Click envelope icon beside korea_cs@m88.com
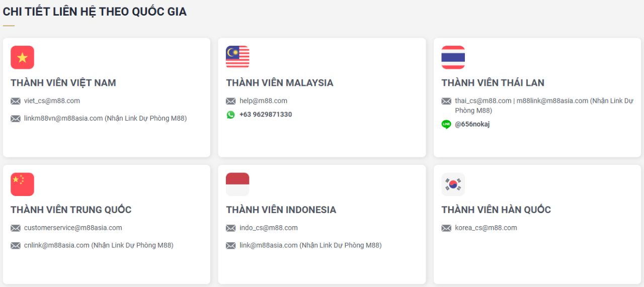 (446, 228)
